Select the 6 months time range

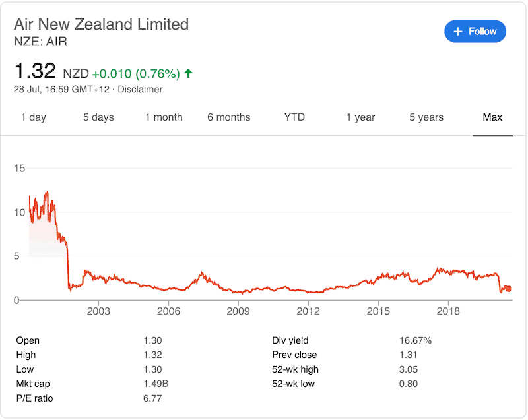(x=228, y=117)
